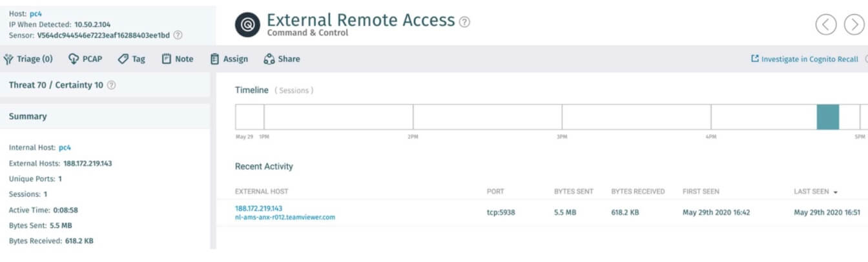Click help icon next to Sensor ID
The width and height of the screenshot is (868, 262).
[178, 35]
